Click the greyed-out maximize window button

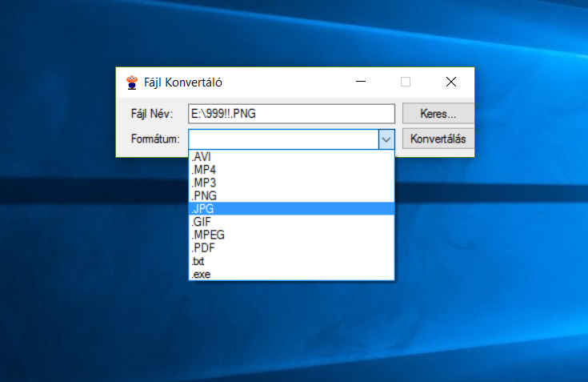coord(406,82)
